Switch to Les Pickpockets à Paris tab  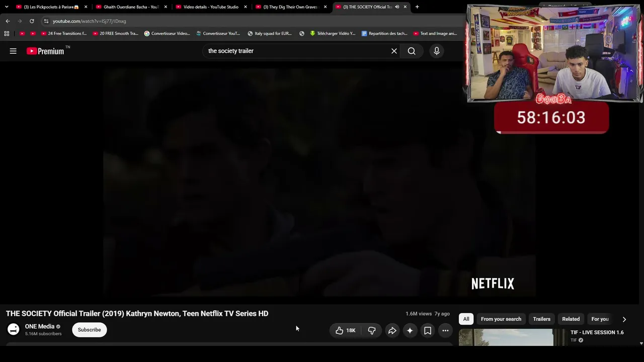pyautogui.click(x=48, y=7)
